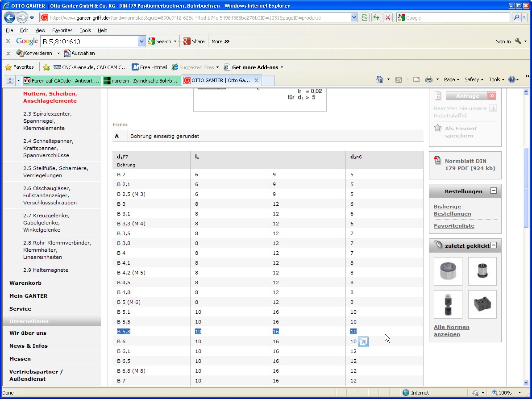
Task: Click Add to Favorites bar star icon
Action: tap(46, 67)
